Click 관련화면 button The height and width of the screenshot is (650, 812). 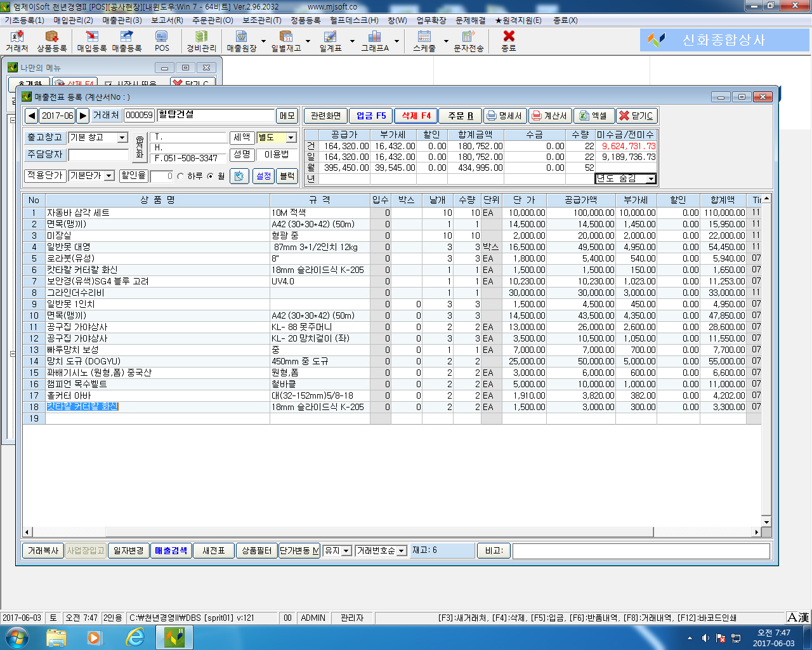pos(326,116)
